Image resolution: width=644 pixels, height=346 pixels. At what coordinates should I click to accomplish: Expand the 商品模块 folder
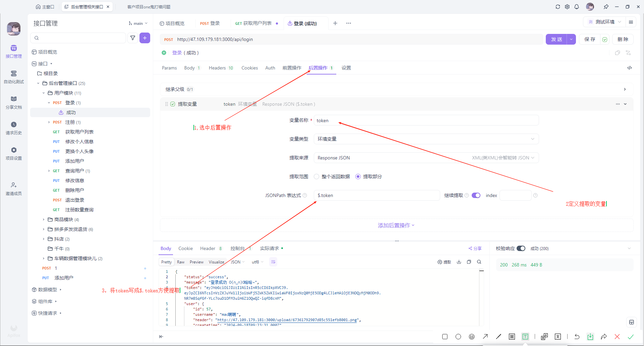click(x=44, y=219)
